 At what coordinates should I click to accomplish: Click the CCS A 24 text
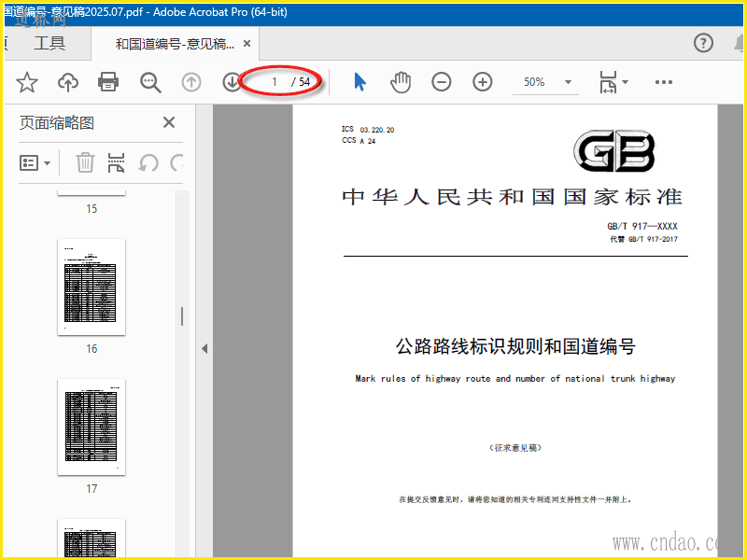click(x=359, y=141)
